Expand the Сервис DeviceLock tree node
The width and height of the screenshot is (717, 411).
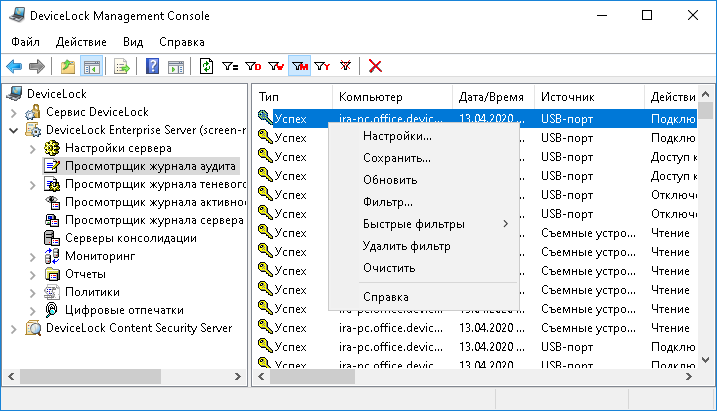pos(14,111)
